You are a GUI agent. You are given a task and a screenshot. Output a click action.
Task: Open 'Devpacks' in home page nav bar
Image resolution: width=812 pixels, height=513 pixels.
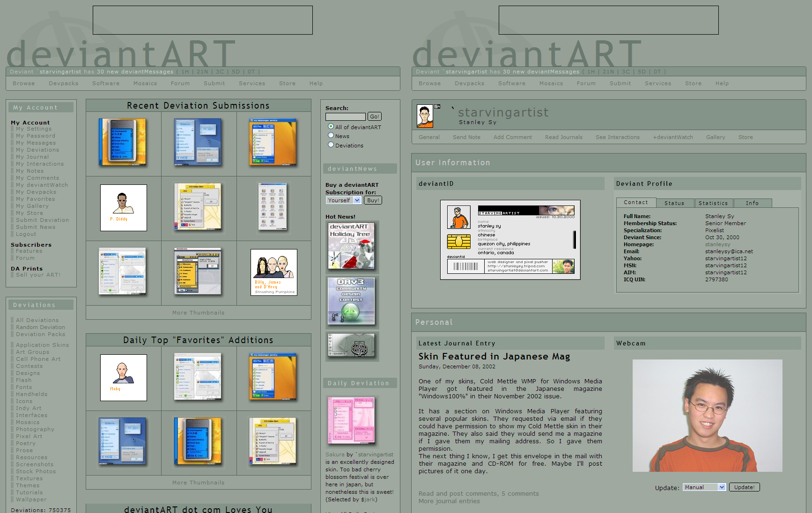(x=64, y=83)
